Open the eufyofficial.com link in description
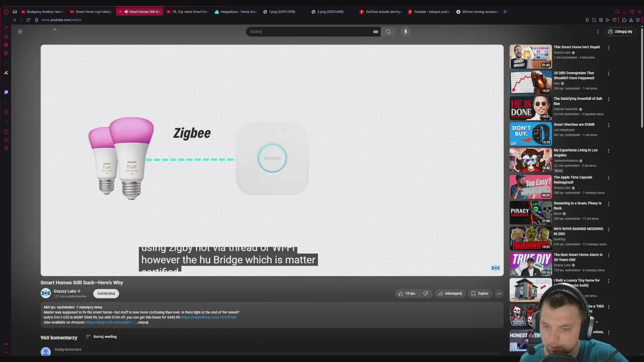The image size is (644, 362). 209,317
